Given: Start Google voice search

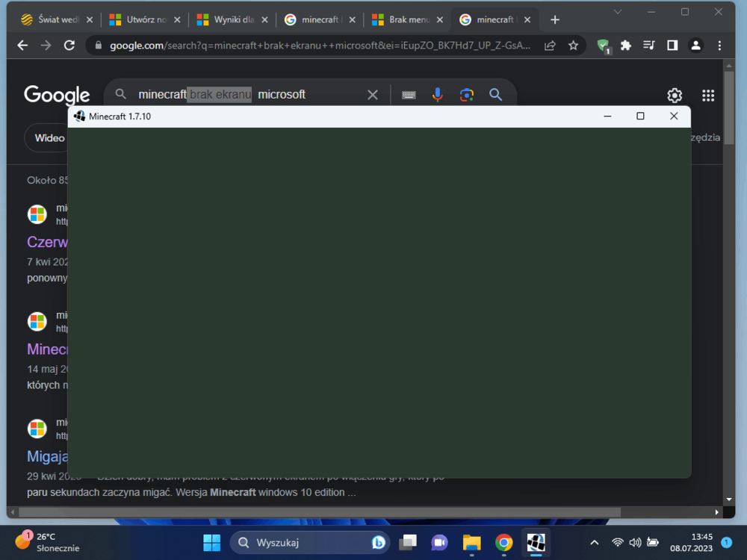Looking at the screenshot, I should point(437,95).
